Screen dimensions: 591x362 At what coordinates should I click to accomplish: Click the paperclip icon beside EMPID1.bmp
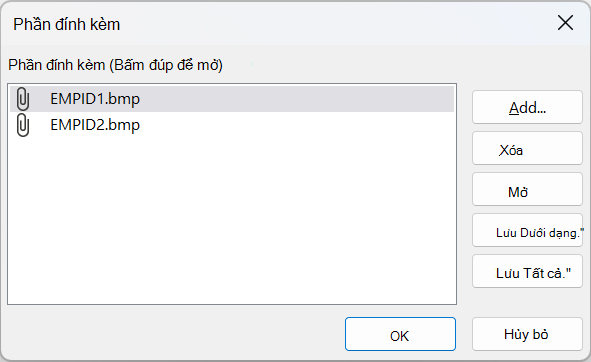click(x=23, y=99)
